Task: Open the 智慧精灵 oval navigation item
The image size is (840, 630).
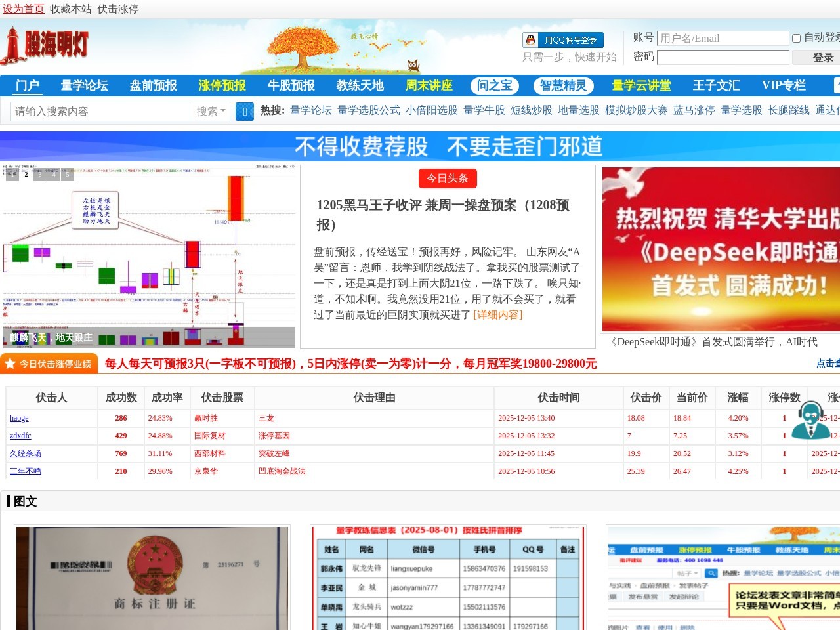Action: coord(563,85)
